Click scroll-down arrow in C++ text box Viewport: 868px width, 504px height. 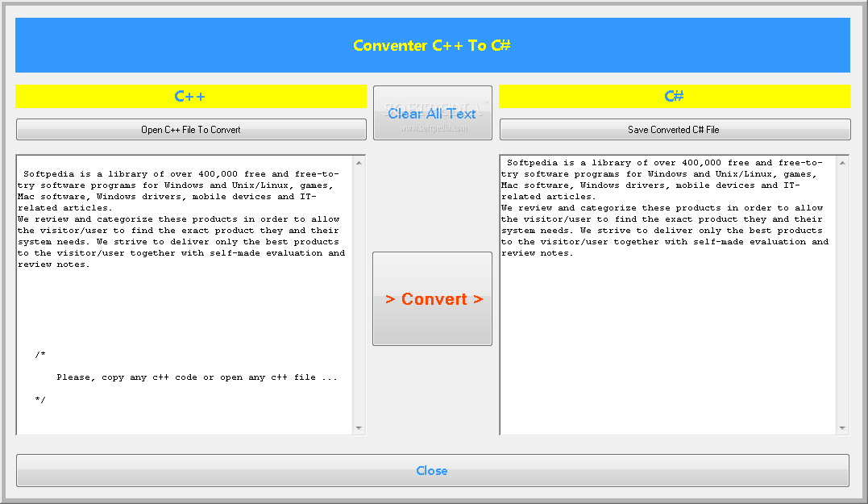tap(359, 428)
